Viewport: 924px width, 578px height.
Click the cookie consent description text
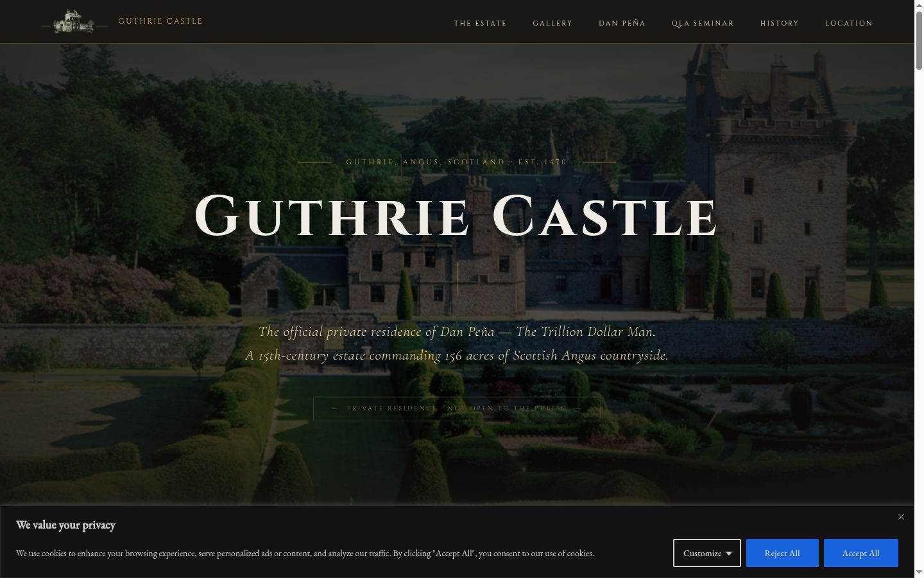[x=305, y=553]
